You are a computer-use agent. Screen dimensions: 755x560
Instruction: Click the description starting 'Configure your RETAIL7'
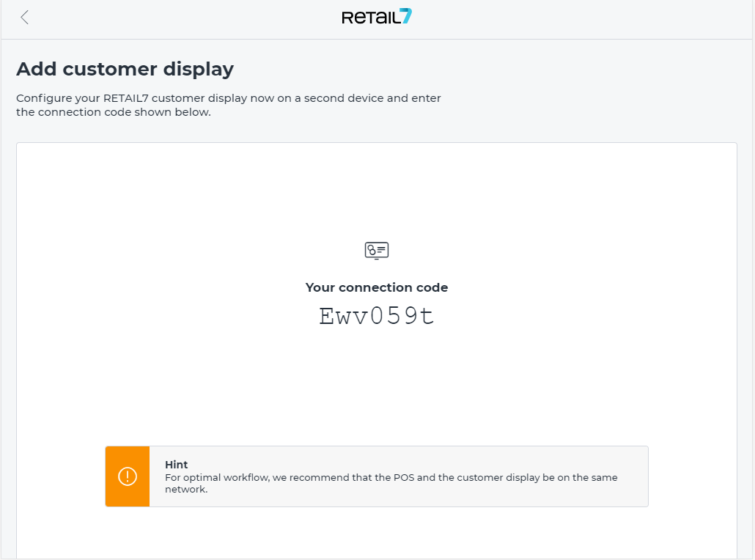coord(229,105)
